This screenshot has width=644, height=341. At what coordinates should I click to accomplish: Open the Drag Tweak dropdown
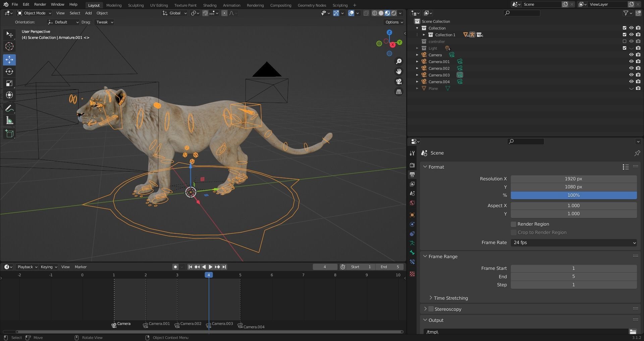(104, 22)
